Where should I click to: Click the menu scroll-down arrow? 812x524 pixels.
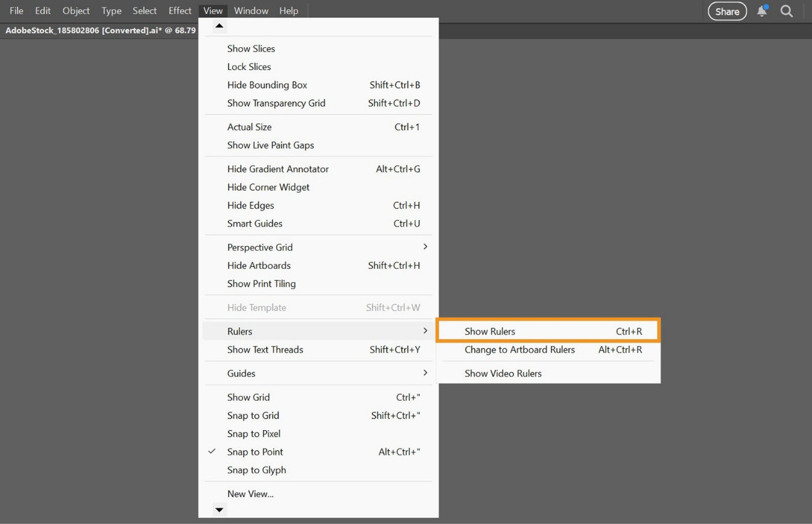219,509
